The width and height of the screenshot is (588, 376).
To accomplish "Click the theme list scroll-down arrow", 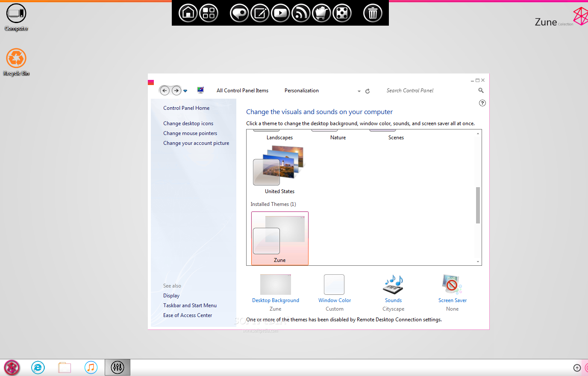I will point(478,261).
